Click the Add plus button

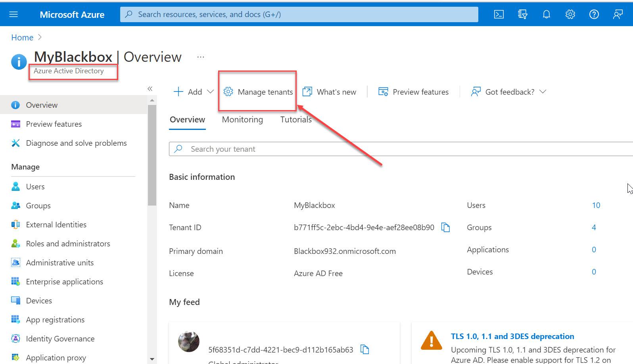(188, 92)
